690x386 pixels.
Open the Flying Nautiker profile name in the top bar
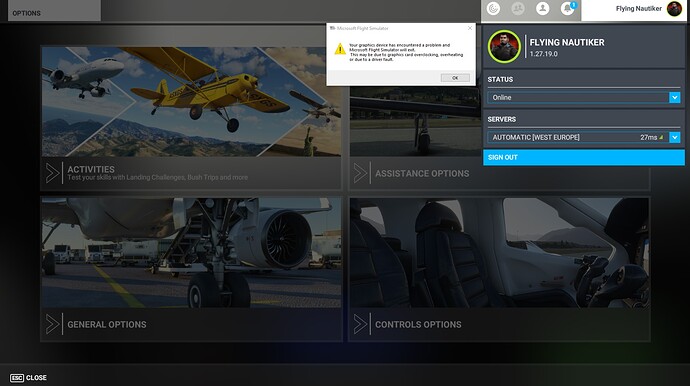pos(639,8)
